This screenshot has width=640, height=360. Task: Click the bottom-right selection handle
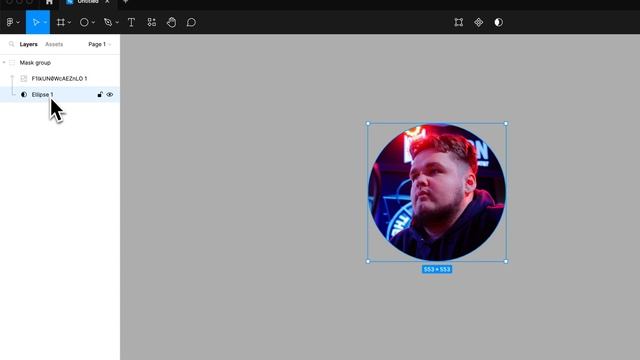coord(506,261)
